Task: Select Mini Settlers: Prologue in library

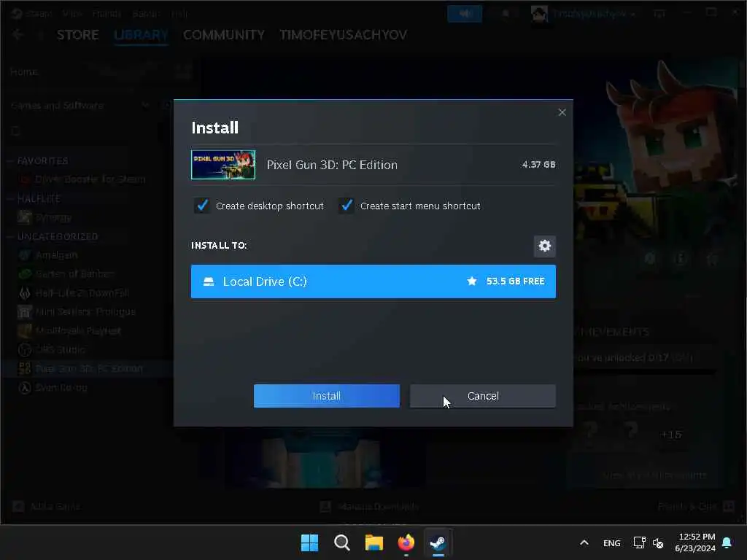Action: point(86,312)
